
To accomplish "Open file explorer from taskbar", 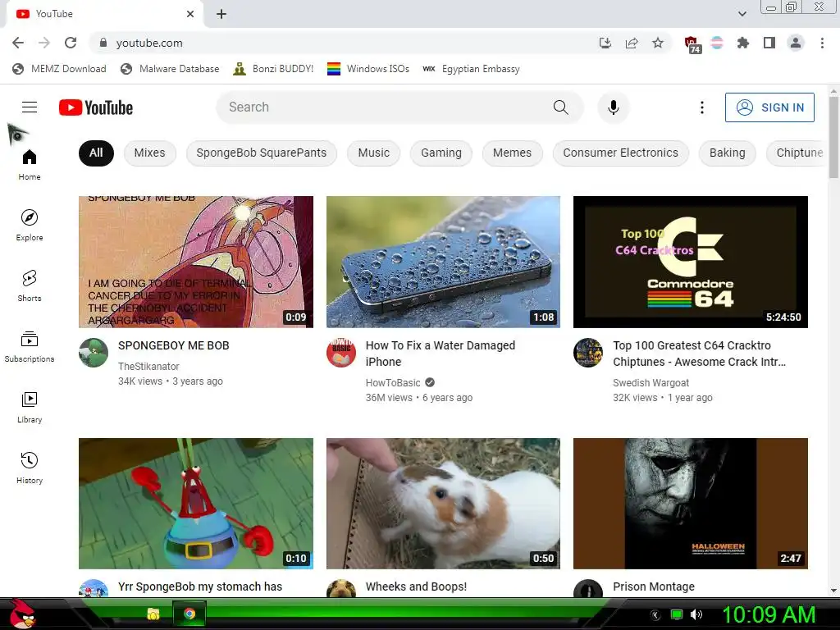I will [153, 614].
